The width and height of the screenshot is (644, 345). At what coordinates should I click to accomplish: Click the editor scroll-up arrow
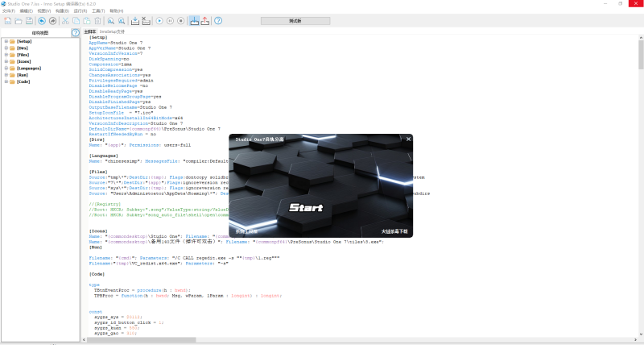pyautogui.click(x=641, y=38)
